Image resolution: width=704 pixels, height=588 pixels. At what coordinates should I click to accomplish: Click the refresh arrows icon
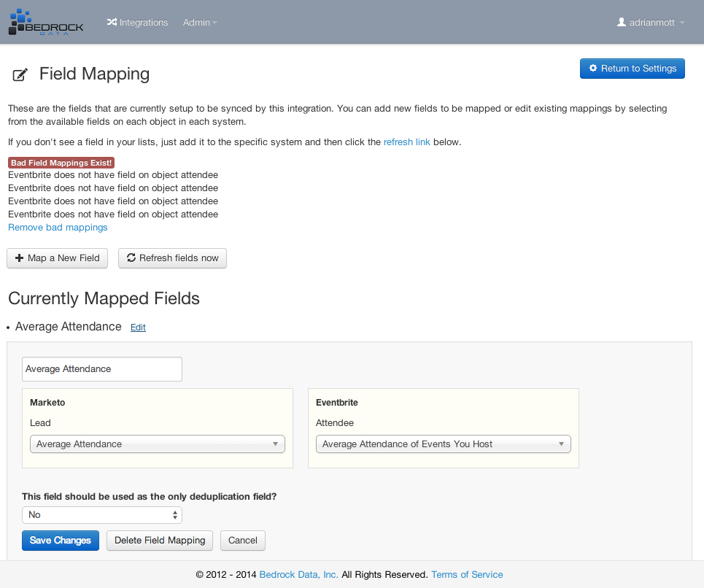pos(131,258)
